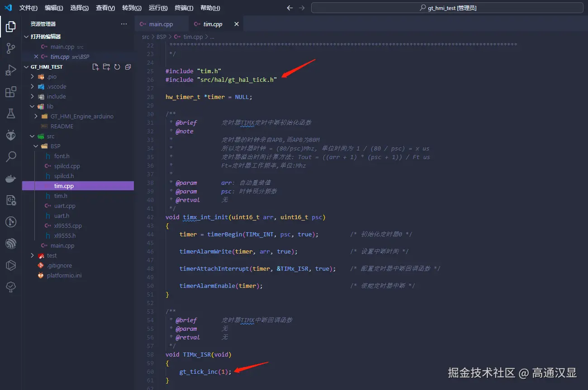Open the Source Control view
This screenshot has width=588, height=390.
tap(11, 49)
